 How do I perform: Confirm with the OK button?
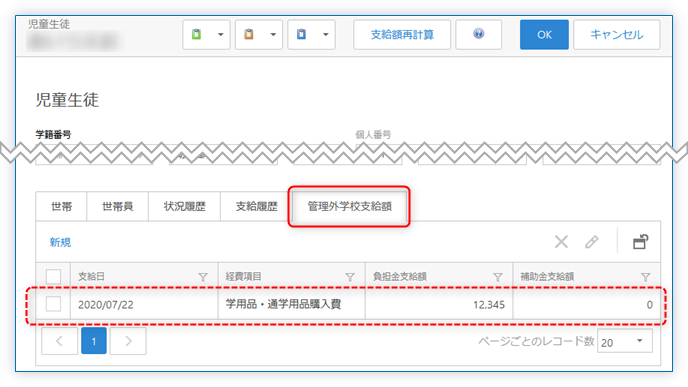pyautogui.click(x=544, y=34)
